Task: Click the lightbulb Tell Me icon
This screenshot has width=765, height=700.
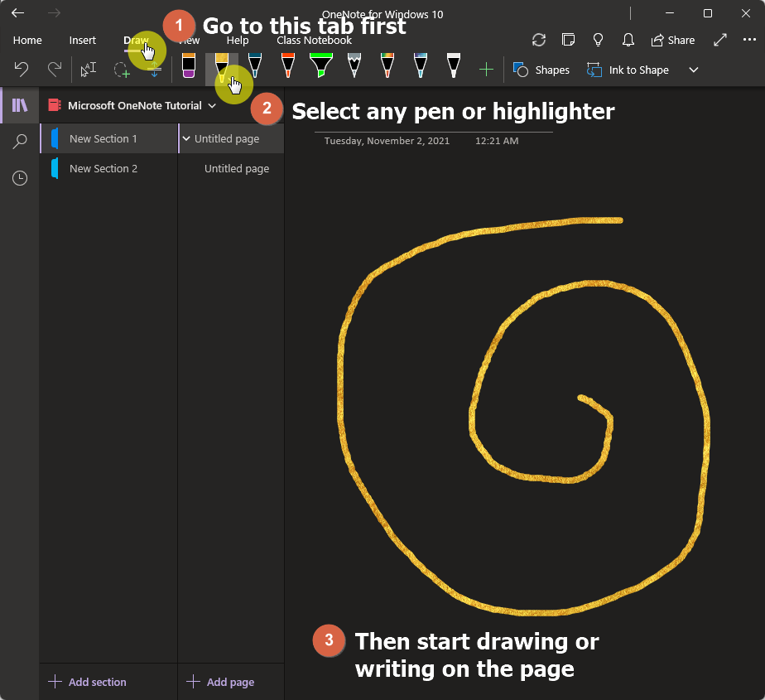Action: click(598, 40)
